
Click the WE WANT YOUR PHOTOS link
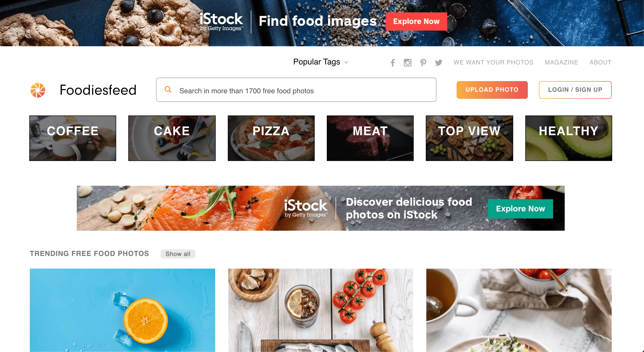pos(493,62)
